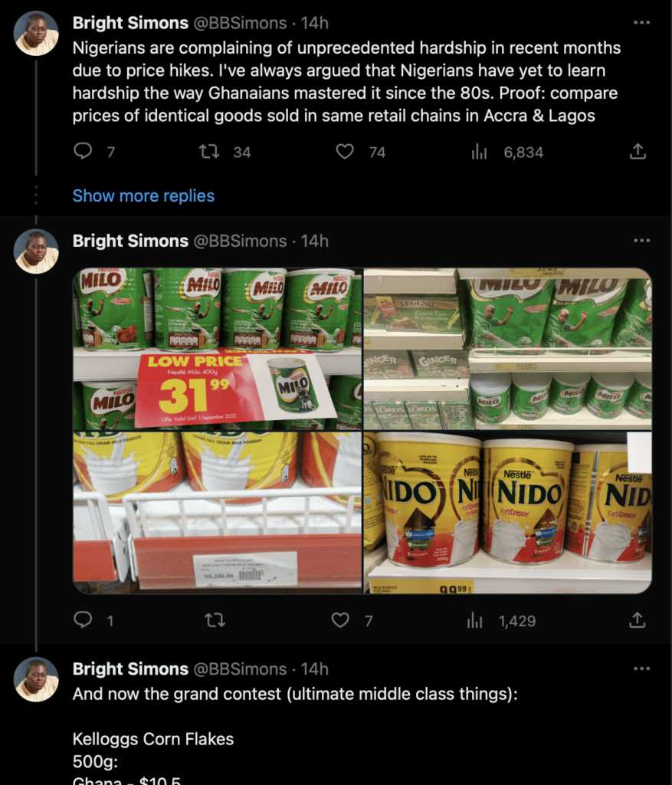Share the first tweet about price hikes

(638, 152)
